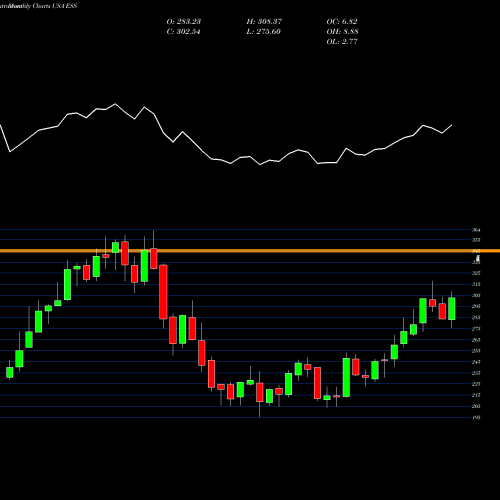This screenshot has width=500, height=500.
Task: Click the 'OL: 2.77' readout
Action: pyautogui.click(x=342, y=41)
